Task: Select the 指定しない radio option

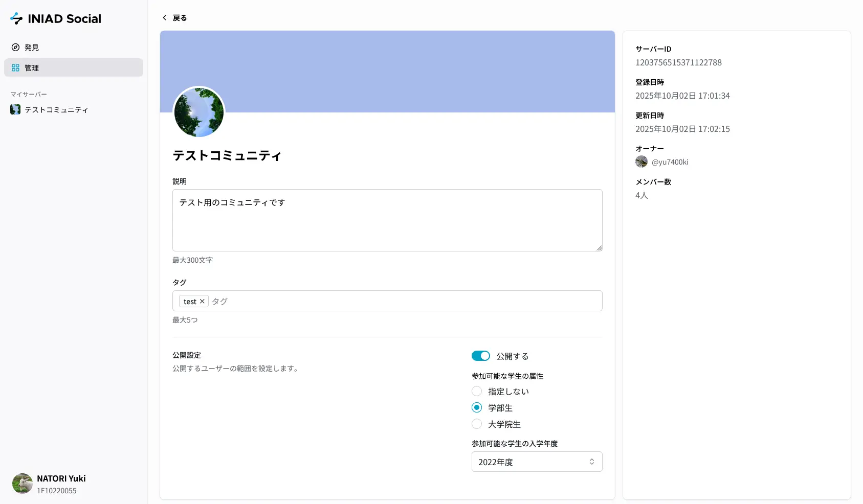Action: click(x=476, y=391)
